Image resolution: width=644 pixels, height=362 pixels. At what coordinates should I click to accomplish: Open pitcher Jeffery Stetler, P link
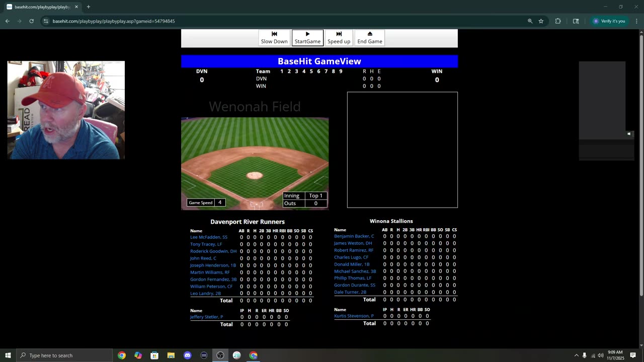point(207,317)
